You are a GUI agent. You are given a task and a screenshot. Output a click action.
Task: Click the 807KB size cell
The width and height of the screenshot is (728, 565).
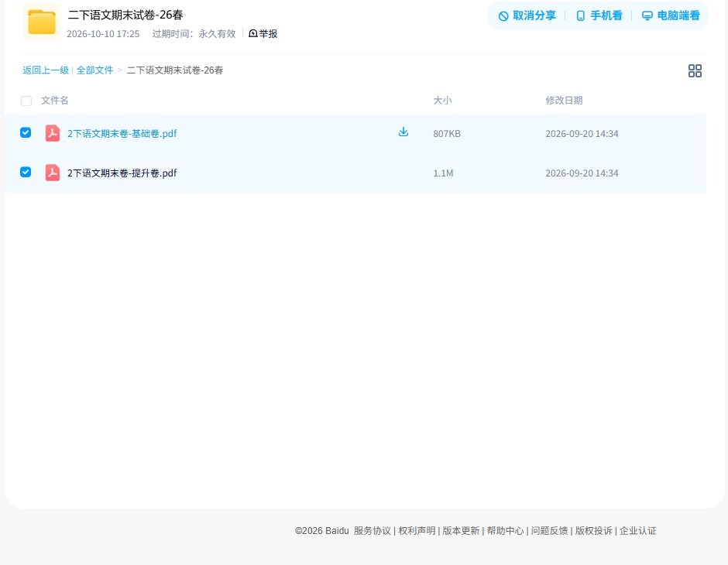pyautogui.click(x=447, y=134)
